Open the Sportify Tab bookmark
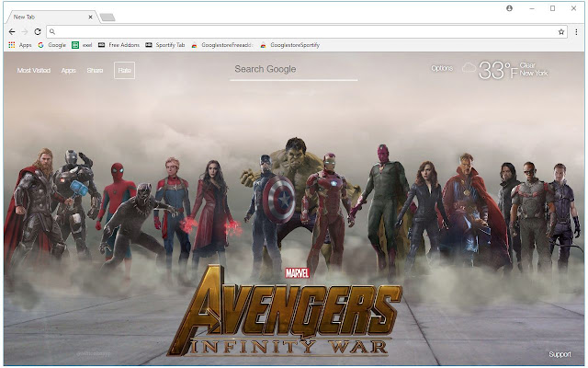Viewport: 588px width, 368px height. (x=165, y=45)
